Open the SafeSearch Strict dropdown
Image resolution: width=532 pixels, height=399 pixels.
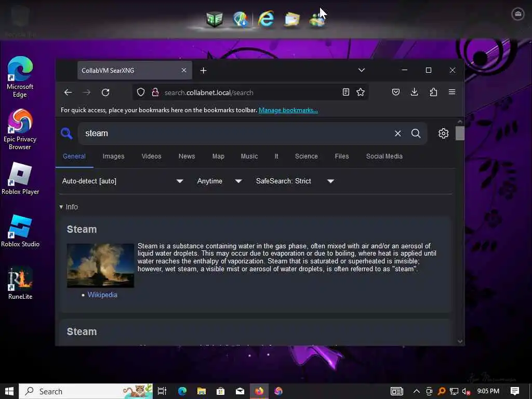coord(295,181)
